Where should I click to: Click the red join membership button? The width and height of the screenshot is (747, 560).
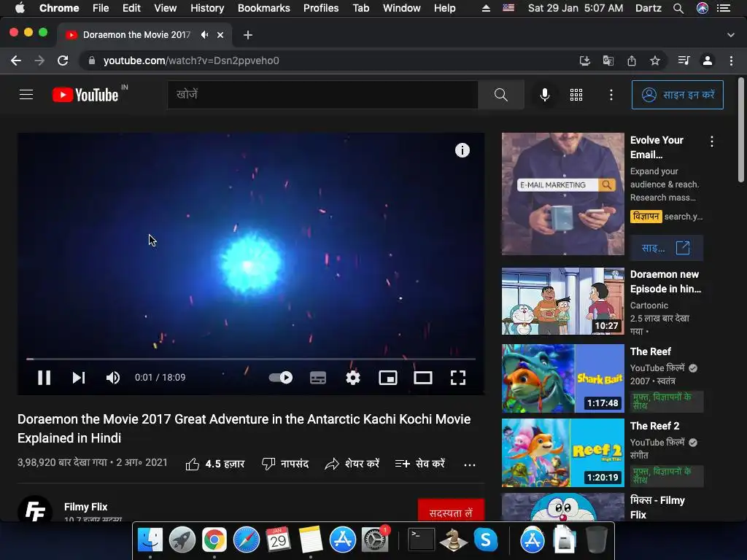451,510
